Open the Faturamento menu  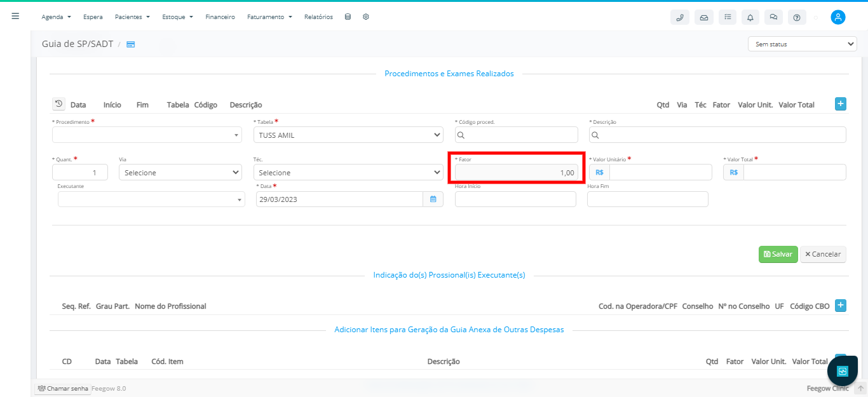269,17
